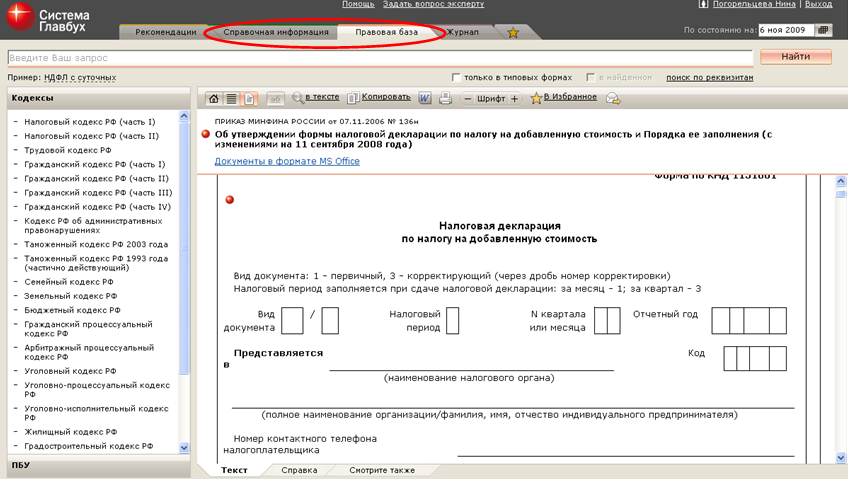Screen dimensions: 848x479
Task: Open Трудовой кодекс РФ
Action: coord(68,150)
